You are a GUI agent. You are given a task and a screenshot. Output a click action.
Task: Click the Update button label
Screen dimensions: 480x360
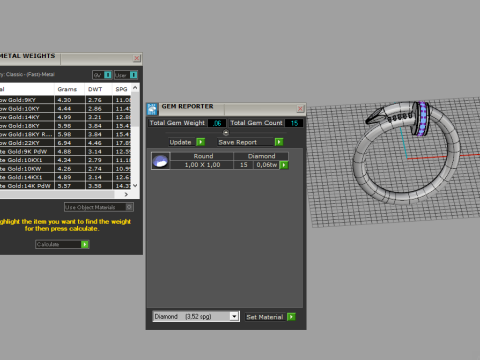pyautogui.click(x=180, y=142)
